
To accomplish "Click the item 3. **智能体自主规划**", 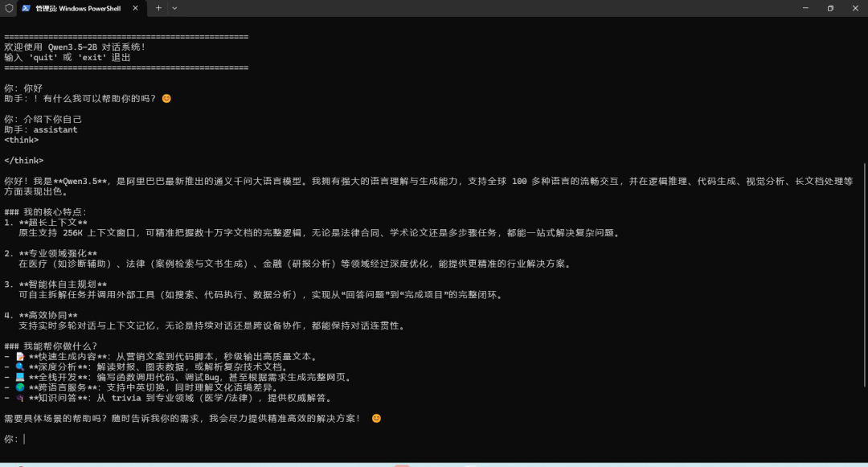I will tap(55, 285).
